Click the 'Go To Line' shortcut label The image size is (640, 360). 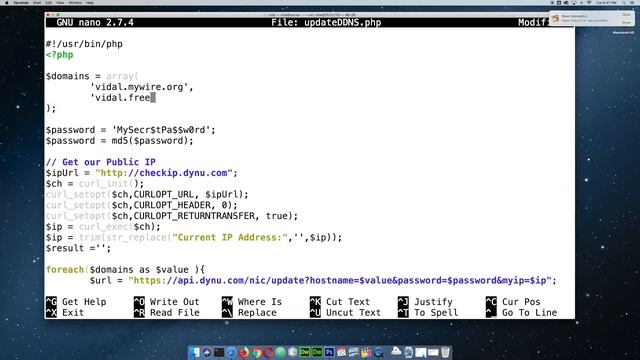coord(529,313)
